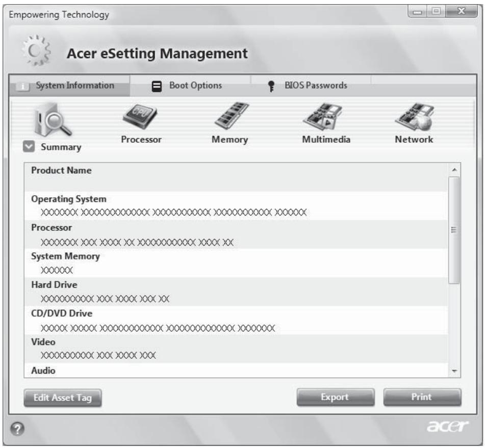Viewport: 485px width, 448px height.
Task: Minimize the Empowering Technology window
Action: point(418,12)
